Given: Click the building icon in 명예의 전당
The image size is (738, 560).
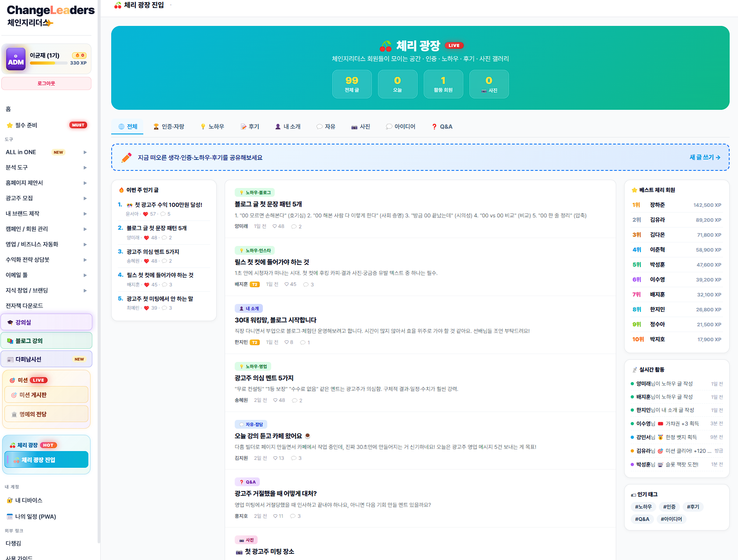Looking at the screenshot, I should point(14,415).
